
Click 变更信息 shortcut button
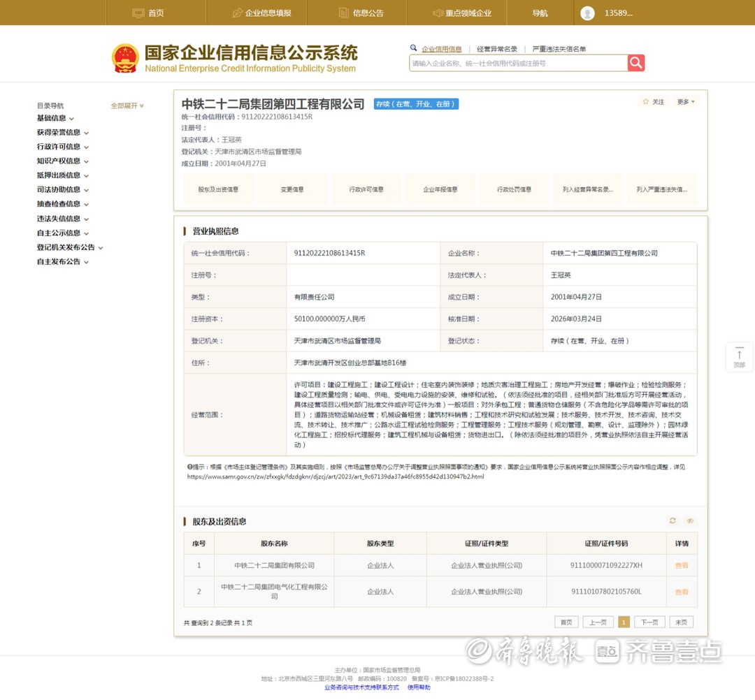(292, 189)
